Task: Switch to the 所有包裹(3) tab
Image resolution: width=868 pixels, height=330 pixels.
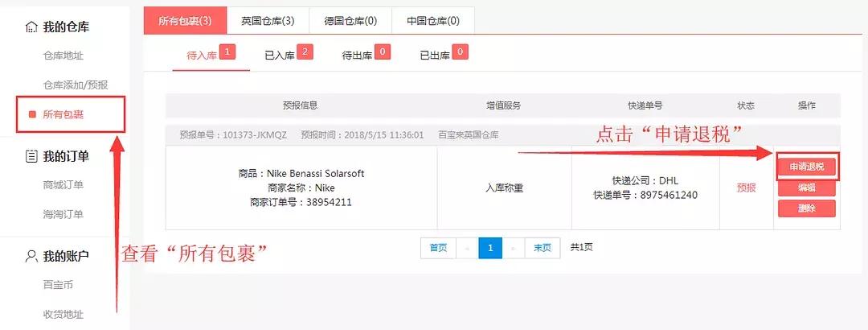Action: tap(185, 21)
